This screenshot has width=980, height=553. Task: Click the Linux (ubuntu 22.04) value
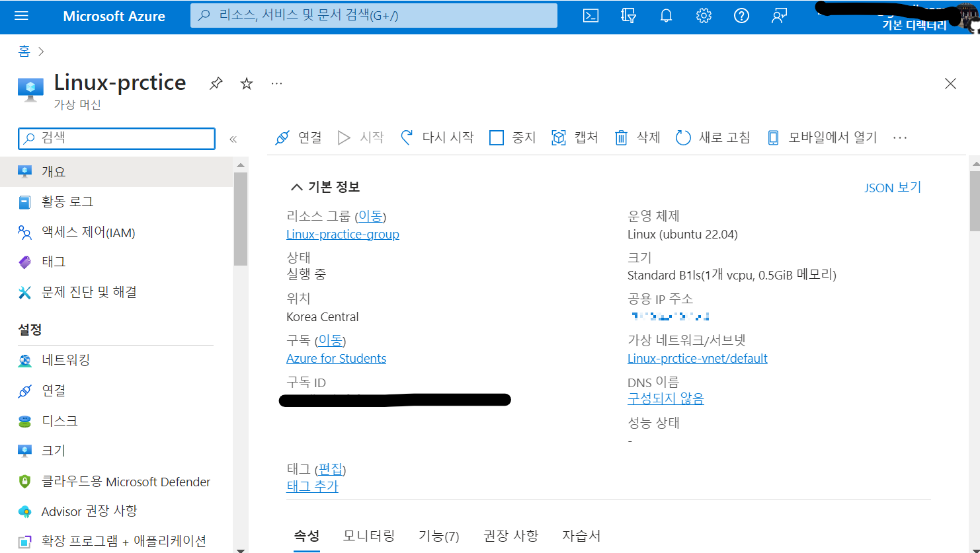point(682,235)
